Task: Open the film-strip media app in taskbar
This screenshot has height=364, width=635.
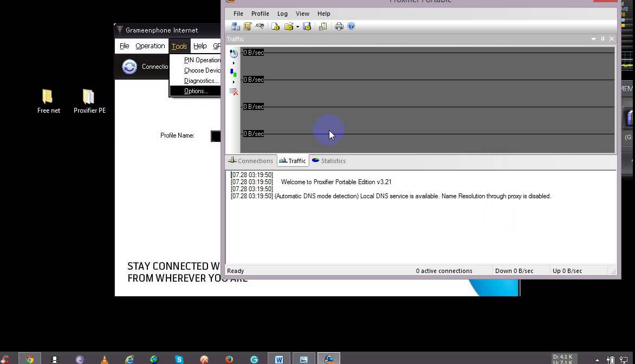Action: click(55, 359)
